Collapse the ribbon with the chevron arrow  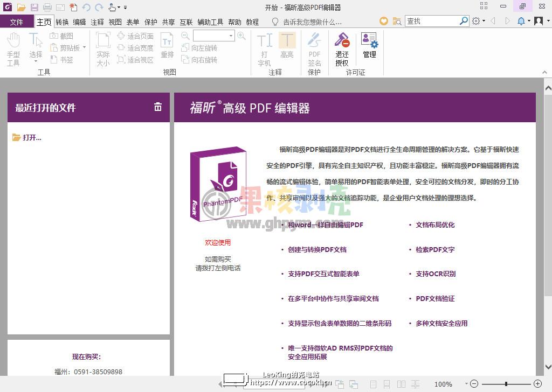(544, 72)
